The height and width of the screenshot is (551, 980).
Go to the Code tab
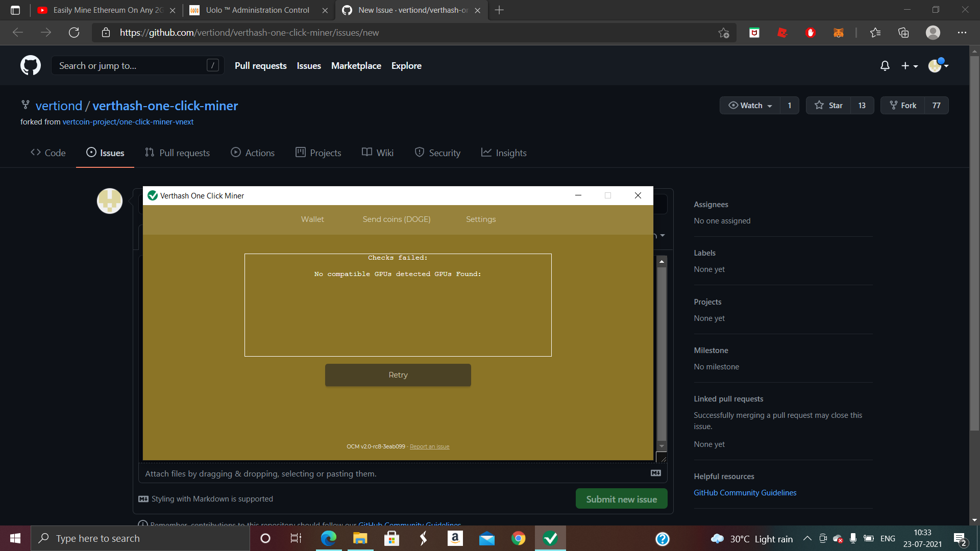tap(48, 153)
